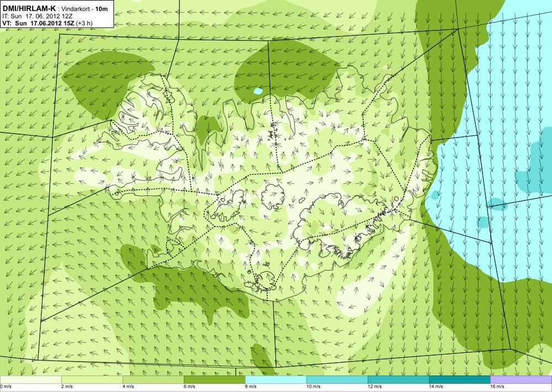552x392 pixels.
Task: Click the '4 m/s' legend label
Action: point(128,386)
